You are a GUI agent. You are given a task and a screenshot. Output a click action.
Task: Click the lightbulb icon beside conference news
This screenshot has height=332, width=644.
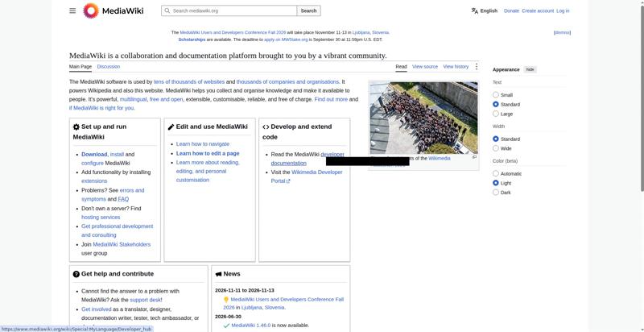(226, 300)
